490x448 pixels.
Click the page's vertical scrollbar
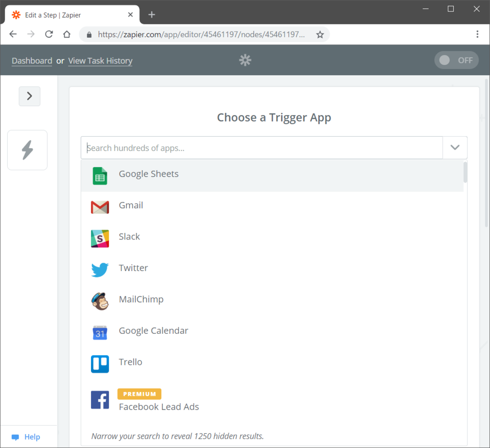tap(486, 153)
